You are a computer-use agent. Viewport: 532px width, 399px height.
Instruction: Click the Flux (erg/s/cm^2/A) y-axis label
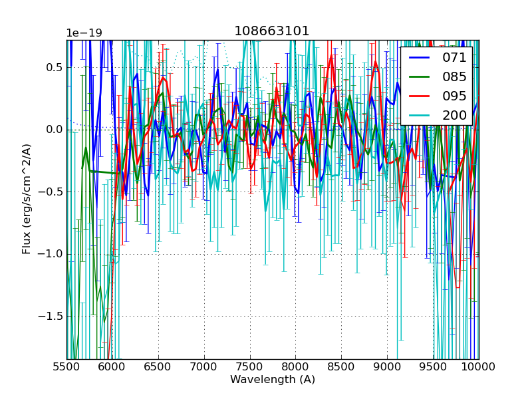click(27, 199)
